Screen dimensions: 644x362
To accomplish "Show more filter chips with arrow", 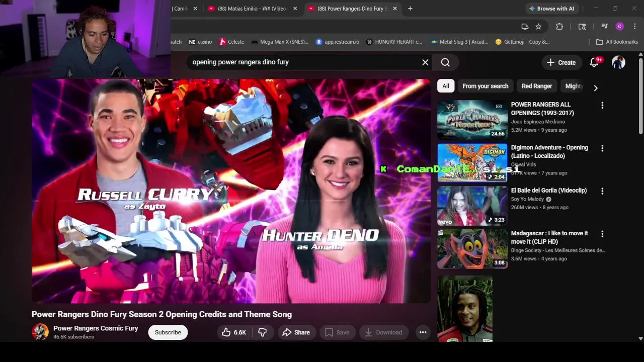I will 596,87.
